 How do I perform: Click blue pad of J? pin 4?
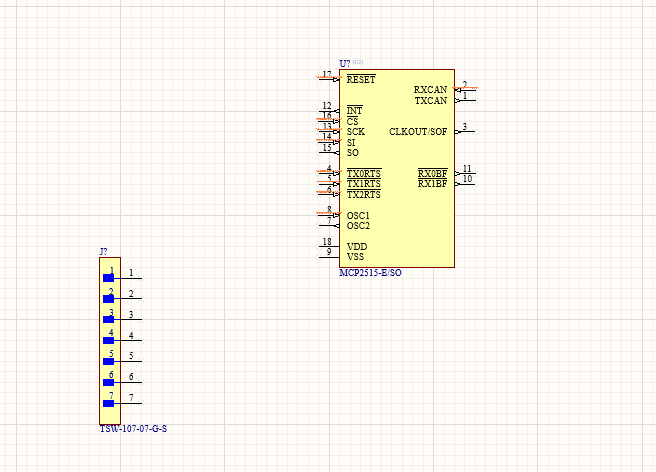108,341
